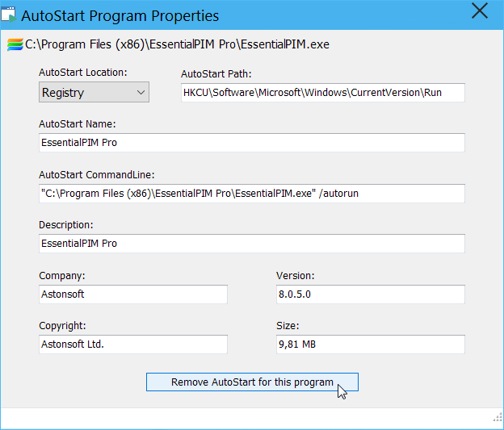Viewport: 504px width, 430px height.
Task: Click the Description field
Action: pos(252,244)
